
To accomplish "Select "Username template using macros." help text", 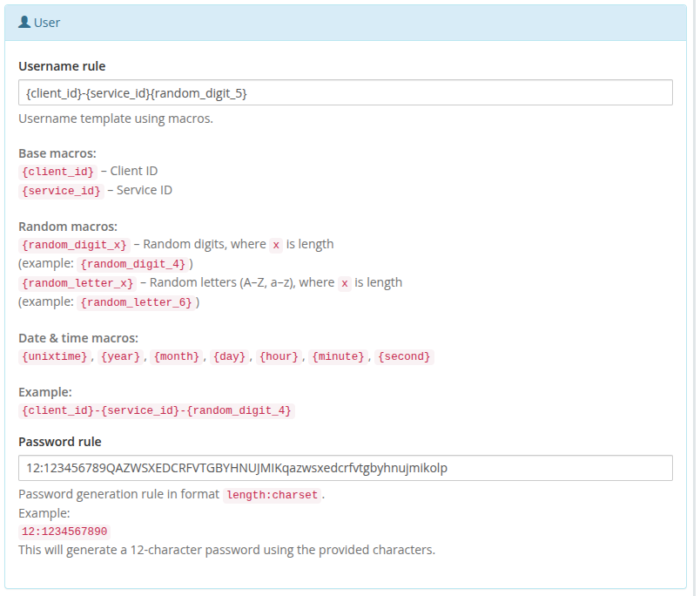I will [116, 119].
